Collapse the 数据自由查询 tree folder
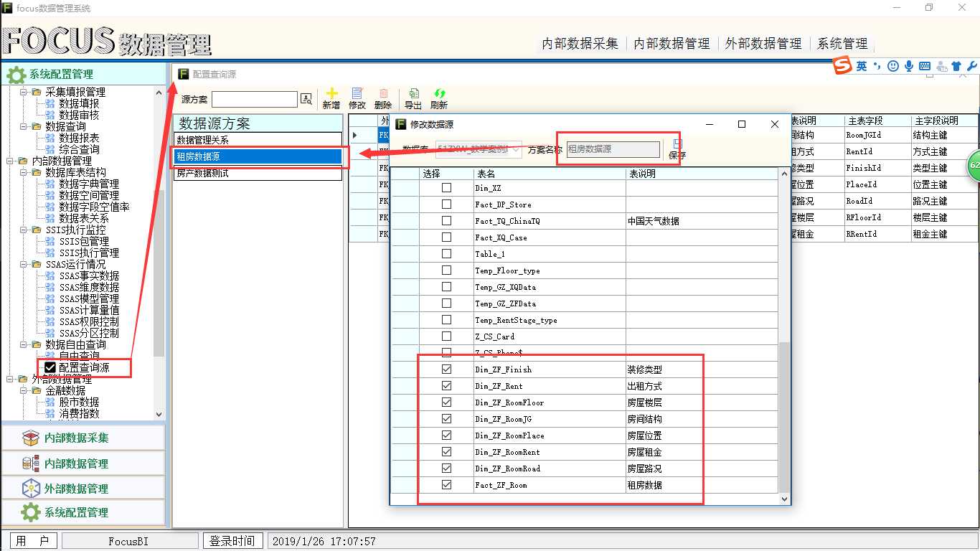Viewport: 980px width, 551px height. pos(23,344)
